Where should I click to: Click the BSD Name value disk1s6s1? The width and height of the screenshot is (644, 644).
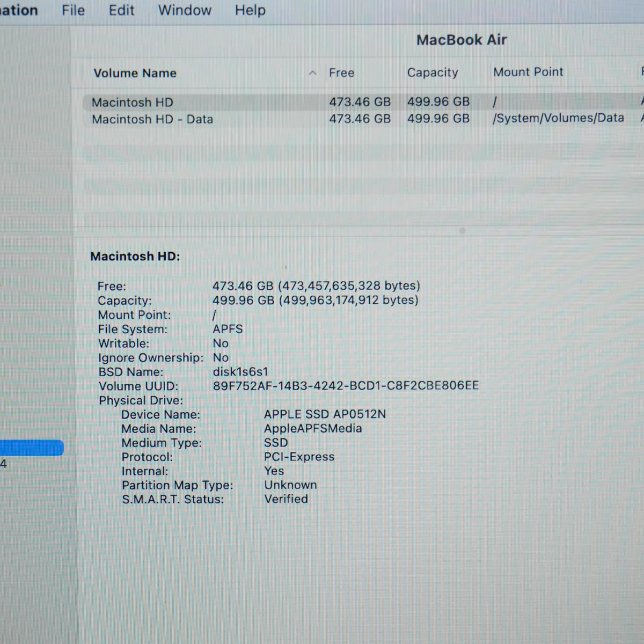240,371
